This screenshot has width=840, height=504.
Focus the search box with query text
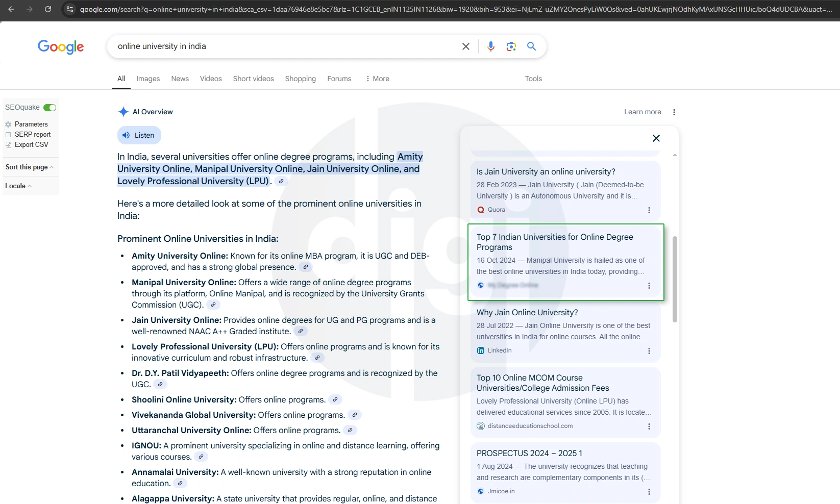(286, 46)
